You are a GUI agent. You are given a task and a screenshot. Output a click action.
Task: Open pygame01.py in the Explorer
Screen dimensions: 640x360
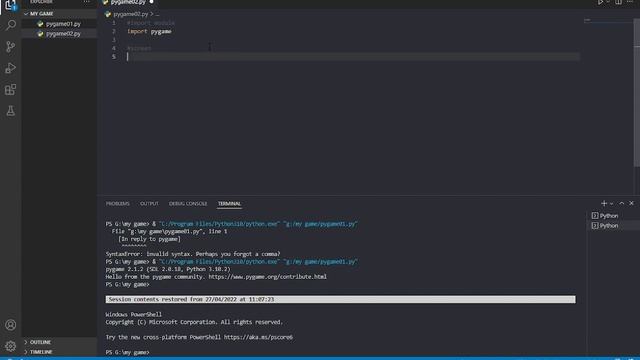(63, 24)
